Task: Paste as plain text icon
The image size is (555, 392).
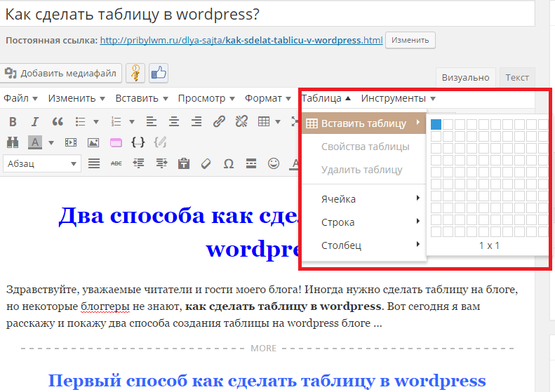Action: point(184,163)
